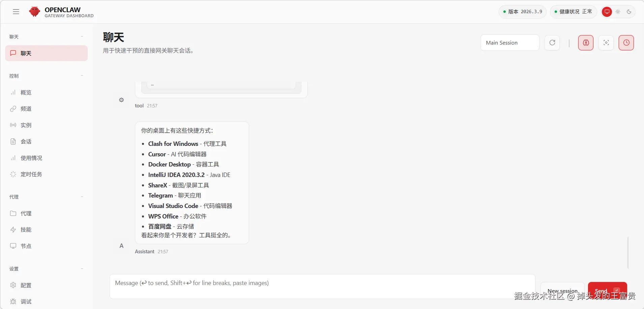Viewport: 644px width, 309px height.
Task: Click 'WPS Office' list item
Action: pos(177,216)
